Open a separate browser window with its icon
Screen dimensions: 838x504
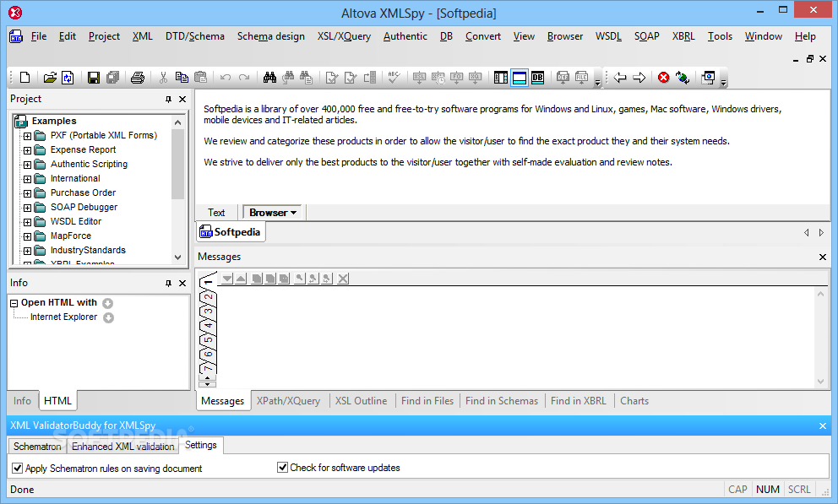(708, 78)
